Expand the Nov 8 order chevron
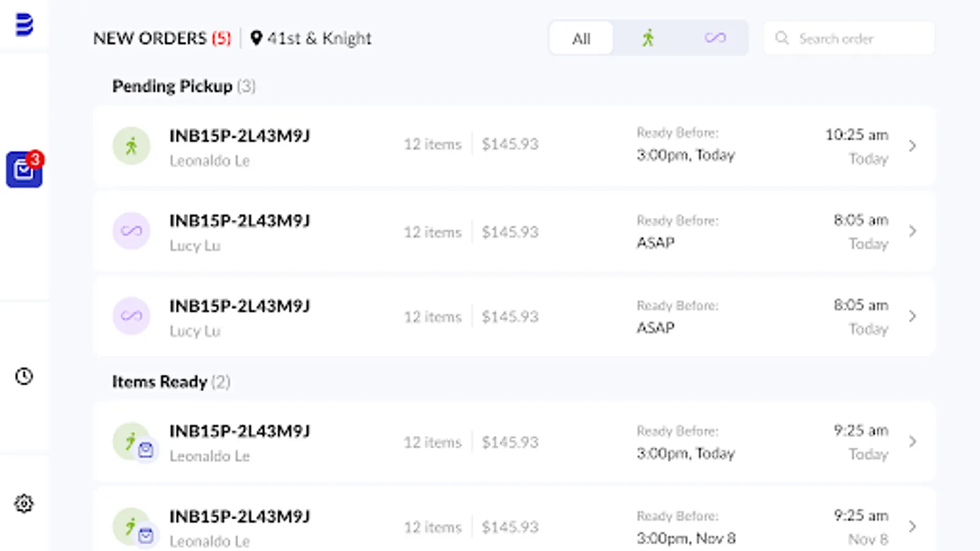980x551 pixels. pos(913,527)
